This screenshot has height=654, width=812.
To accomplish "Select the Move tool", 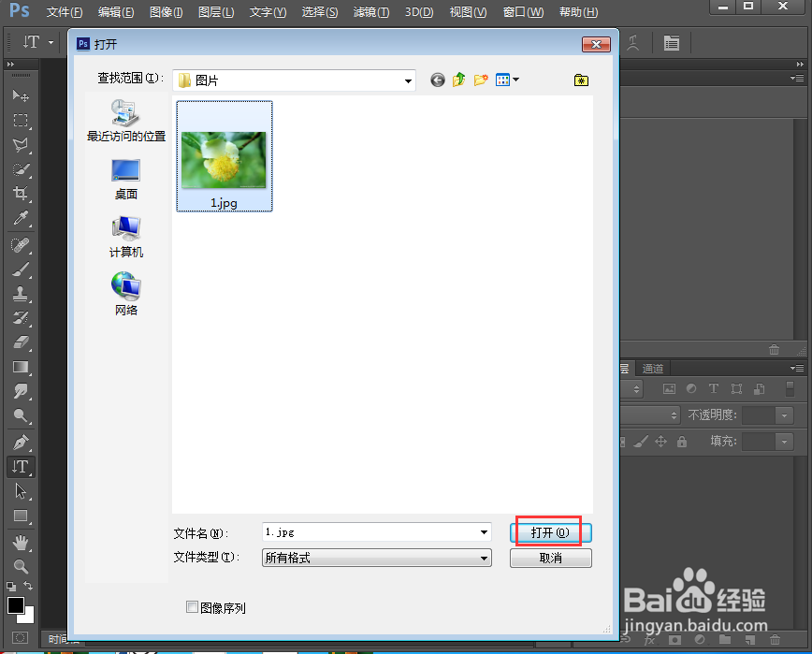I will pos(21,95).
